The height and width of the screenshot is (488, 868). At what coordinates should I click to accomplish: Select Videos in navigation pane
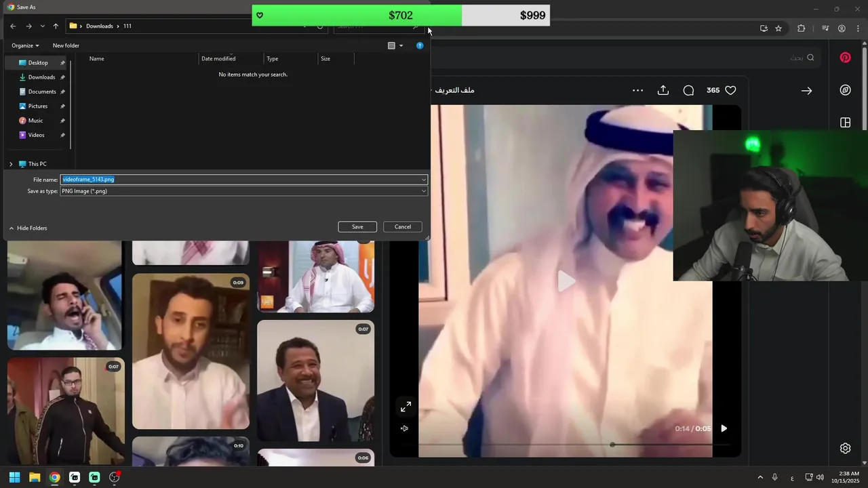coord(36,135)
